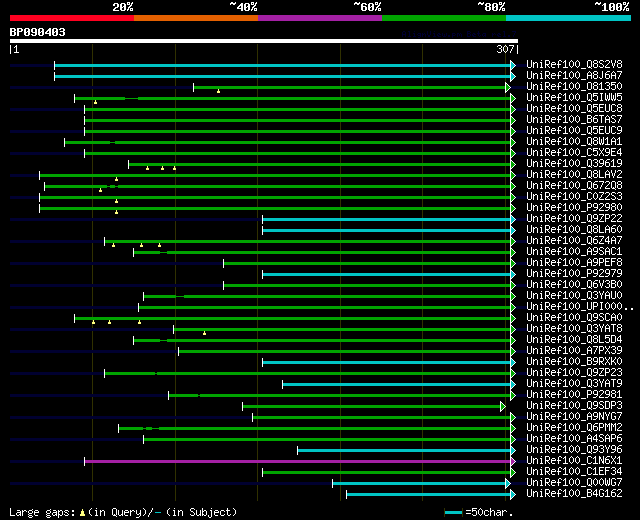The height and width of the screenshot is (520, 640).
Task: Click the purple ~60% identity legend segment
Action: point(320,18)
